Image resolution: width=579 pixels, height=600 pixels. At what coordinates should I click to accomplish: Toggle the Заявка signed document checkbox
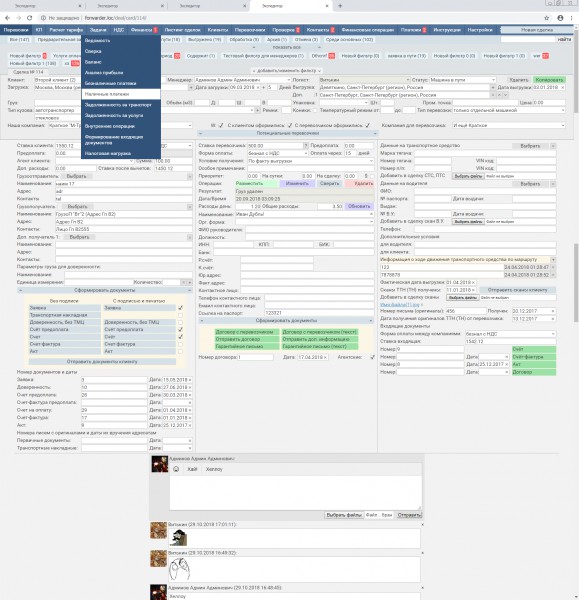tap(180, 308)
